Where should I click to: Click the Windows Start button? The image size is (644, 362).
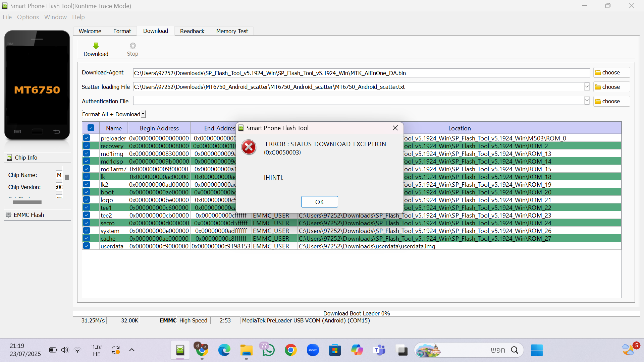pos(537,350)
